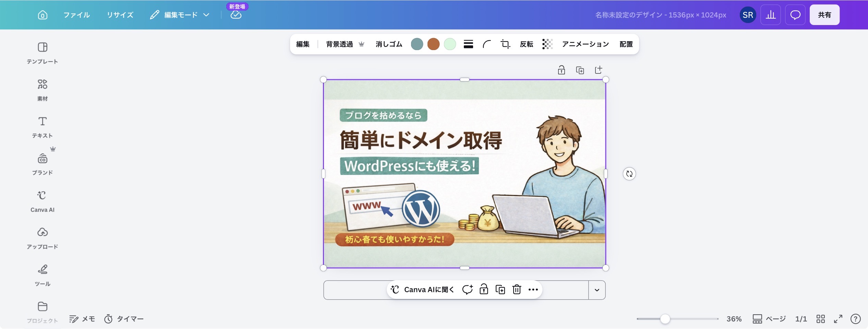This screenshot has height=329, width=868.
Task: Toggle lock icon in floating toolbar
Action: 484,290
